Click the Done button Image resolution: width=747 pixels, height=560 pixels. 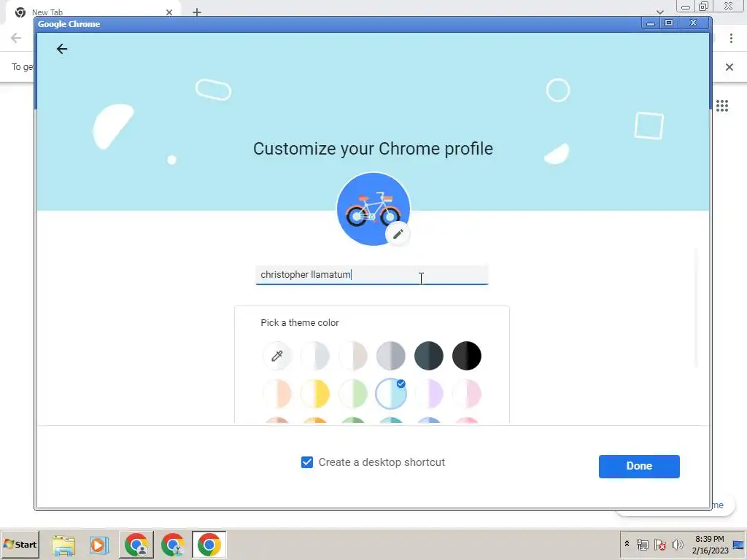pos(639,466)
